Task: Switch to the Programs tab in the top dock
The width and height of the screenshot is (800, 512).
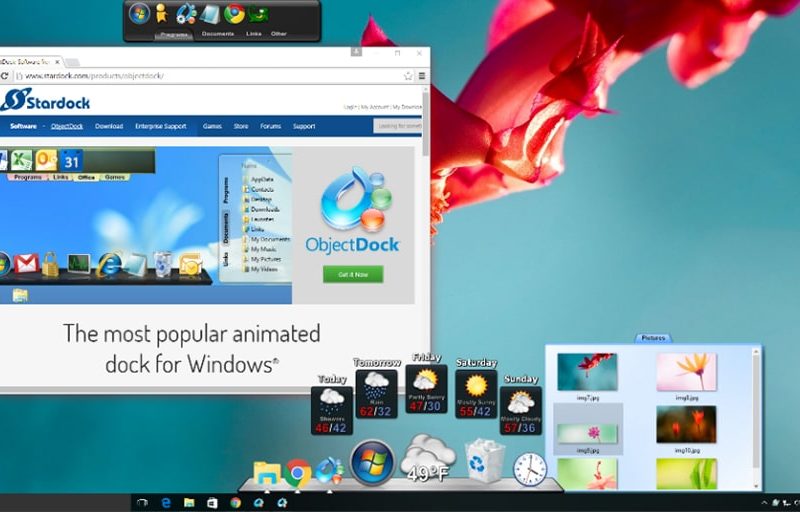Action: pos(173,35)
